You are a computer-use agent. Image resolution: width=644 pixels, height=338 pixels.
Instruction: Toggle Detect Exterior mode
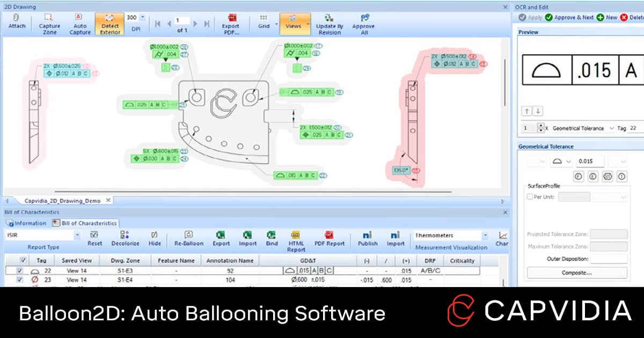pos(109,24)
